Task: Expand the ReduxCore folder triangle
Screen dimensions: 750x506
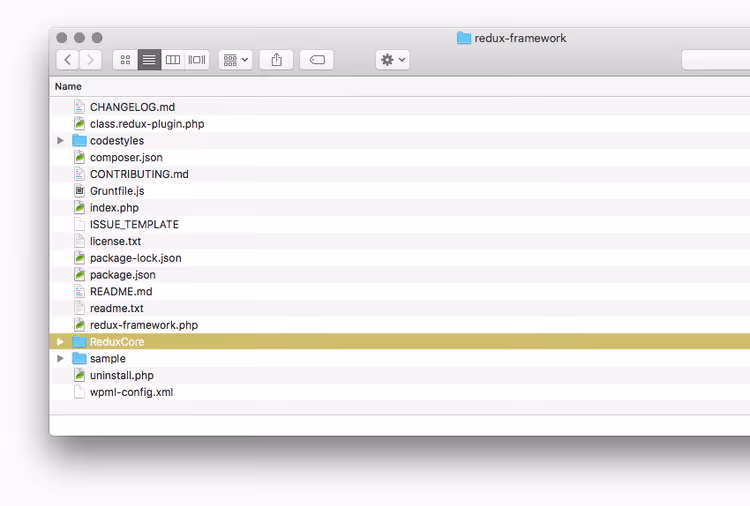Action: tap(60, 341)
